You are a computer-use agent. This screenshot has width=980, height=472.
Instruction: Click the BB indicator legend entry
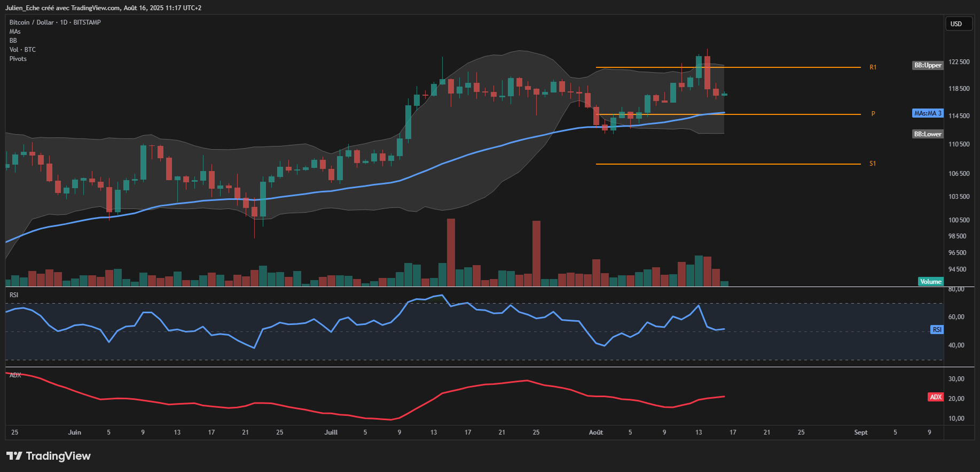13,41
